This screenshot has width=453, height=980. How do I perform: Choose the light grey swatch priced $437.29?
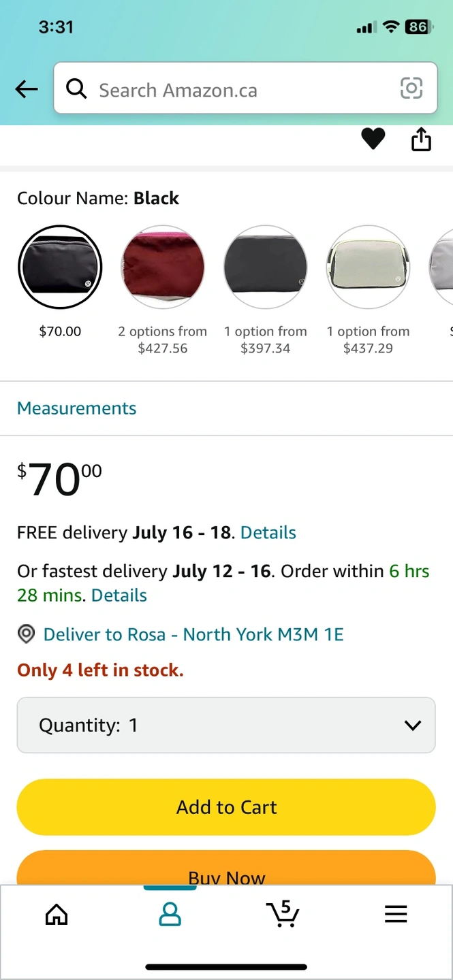pos(369,267)
